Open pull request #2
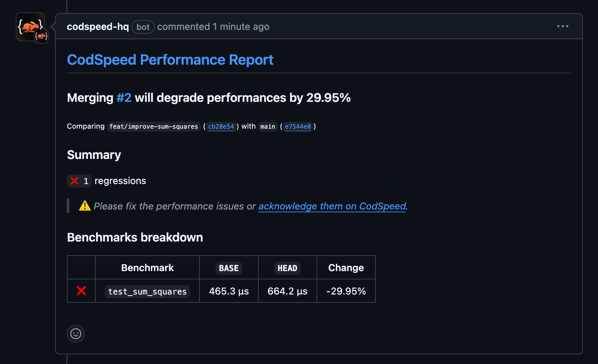 coord(124,98)
